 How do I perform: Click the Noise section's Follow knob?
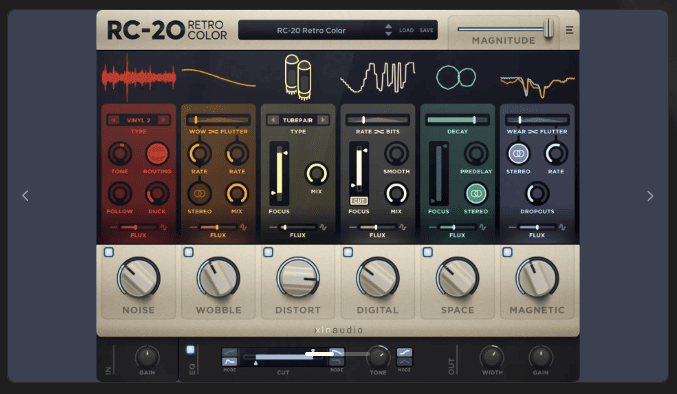pos(120,193)
